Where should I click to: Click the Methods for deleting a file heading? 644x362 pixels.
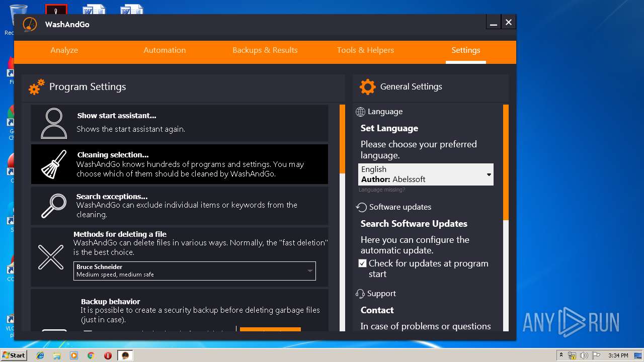tap(120, 234)
